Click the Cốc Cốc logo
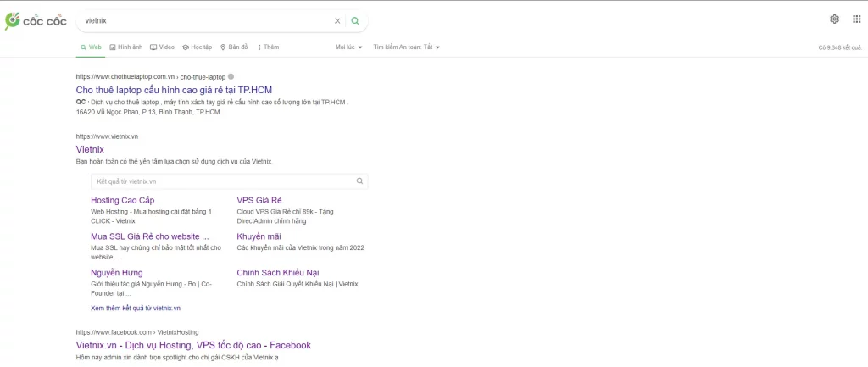 coord(36,21)
